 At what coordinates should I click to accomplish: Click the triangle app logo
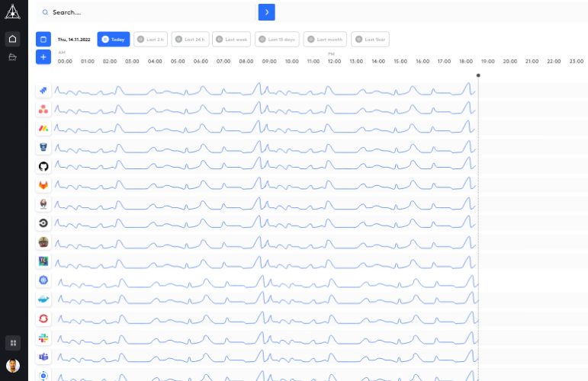12,11
